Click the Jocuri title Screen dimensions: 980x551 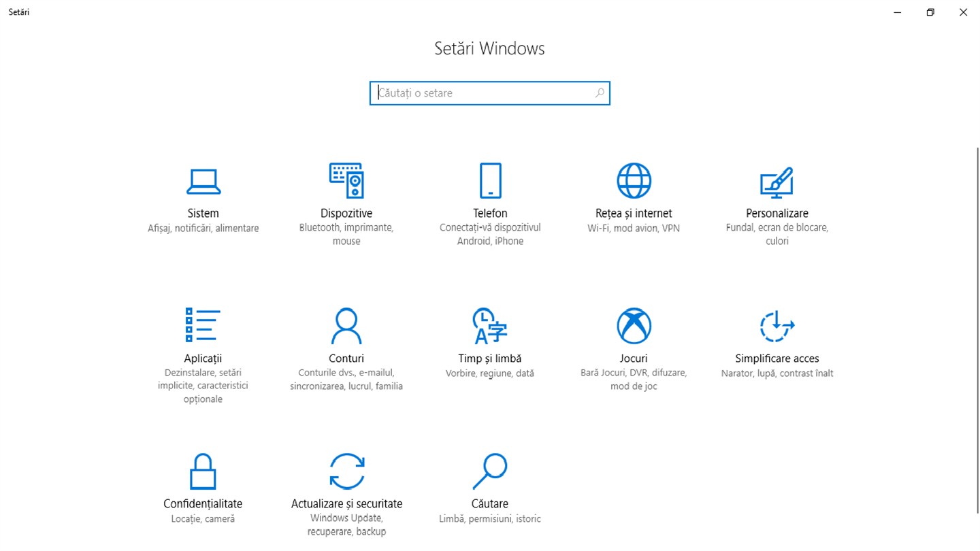pos(634,358)
